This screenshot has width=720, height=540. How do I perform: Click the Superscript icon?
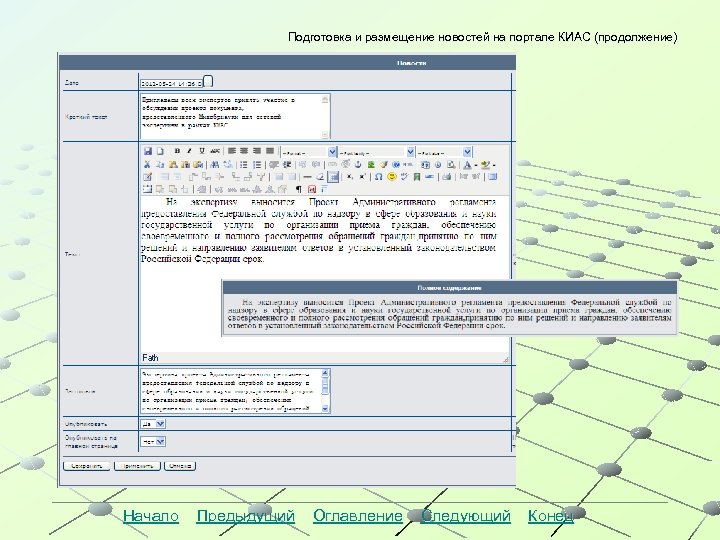362,177
